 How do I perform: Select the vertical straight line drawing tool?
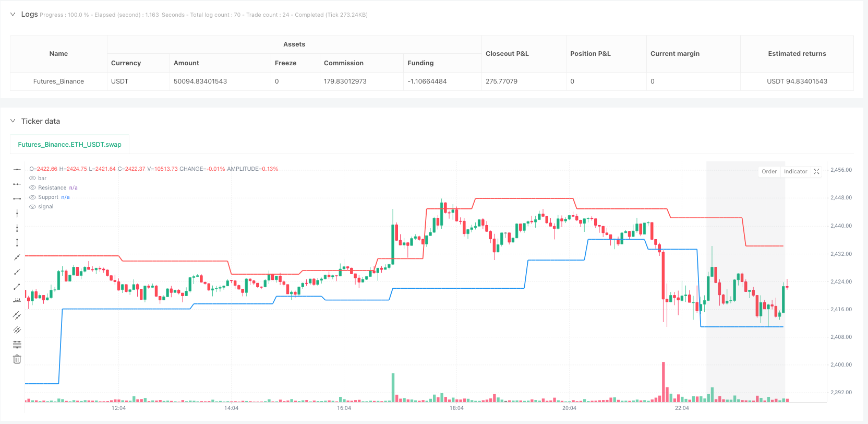(17, 213)
